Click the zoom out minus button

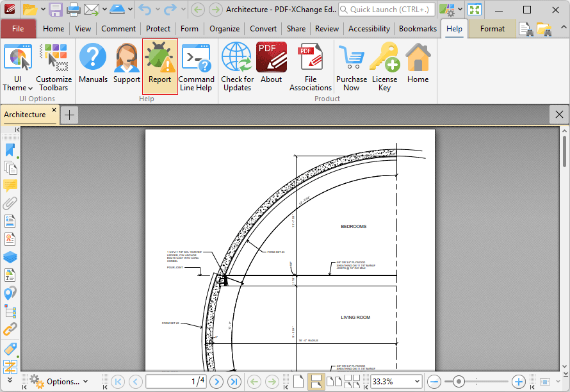tap(434, 382)
